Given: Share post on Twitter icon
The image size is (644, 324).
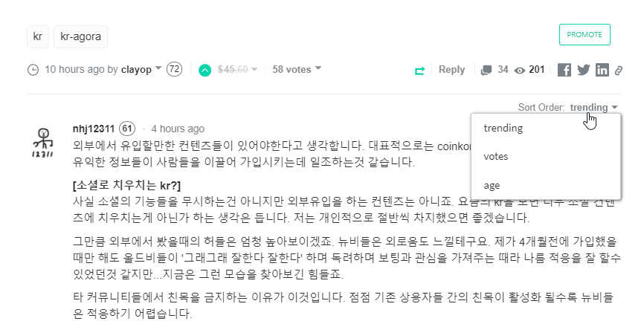Looking at the screenshot, I should [584, 70].
